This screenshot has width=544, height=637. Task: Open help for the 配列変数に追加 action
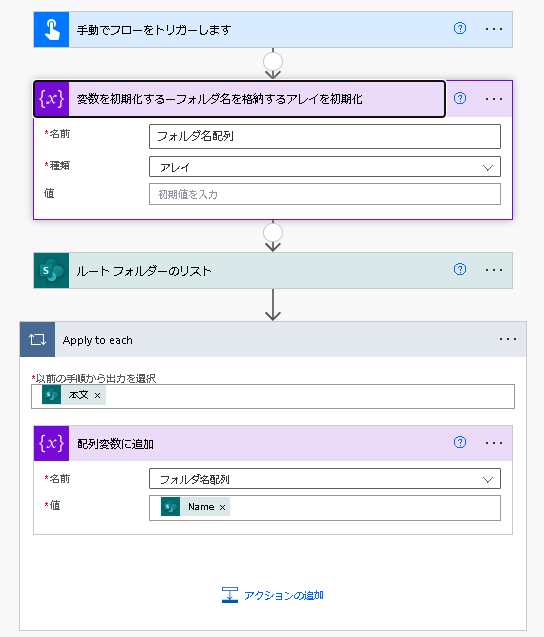coord(460,442)
